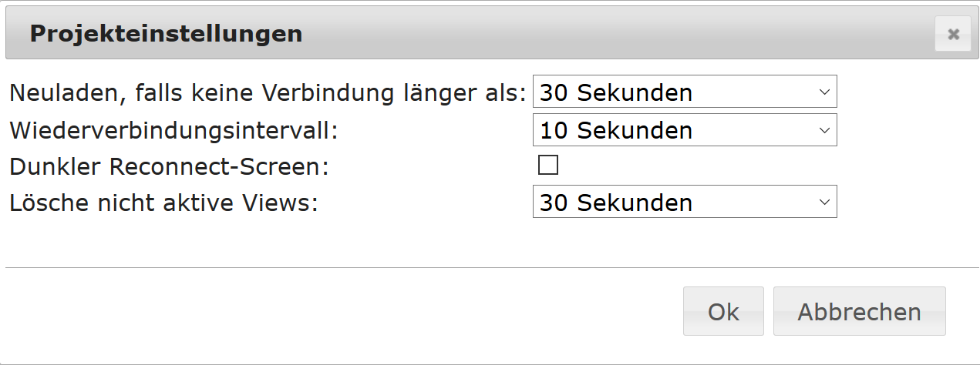This screenshot has width=980, height=365.
Task: Open the Lösche nicht aktive Views dropdown
Action: pyautogui.click(x=684, y=203)
